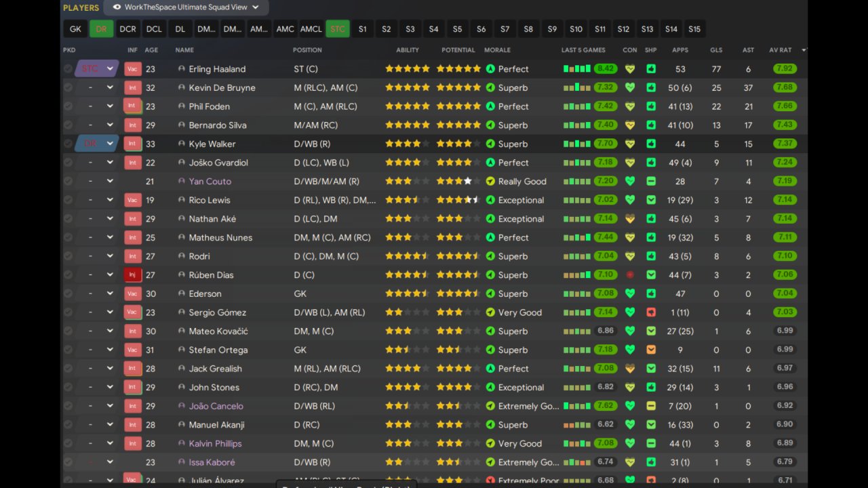This screenshot has height=488, width=868.
Task: Click Yan Couto's match sharpness icon
Action: coord(651,182)
